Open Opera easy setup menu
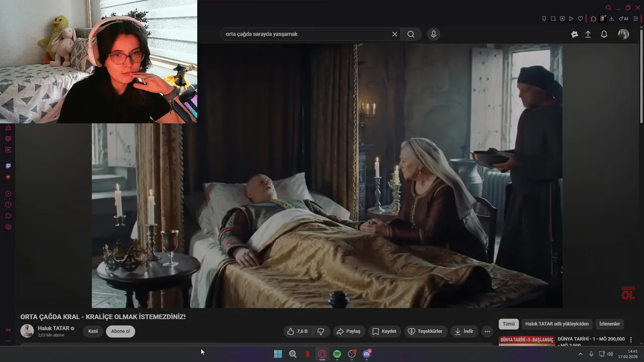This screenshot has width=644, height=362. coord(636,19)
